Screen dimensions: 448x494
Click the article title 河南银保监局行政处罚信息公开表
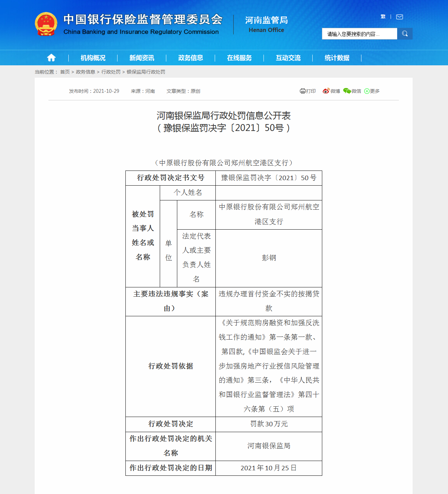click(x=224, y=116)
